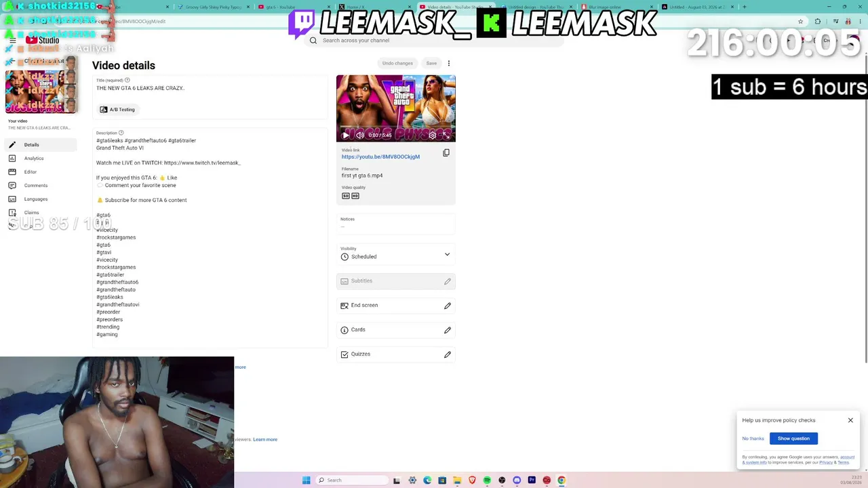The image size is (868, 488).
Task: Click into the description text box
Action: [x=210, y=237]
